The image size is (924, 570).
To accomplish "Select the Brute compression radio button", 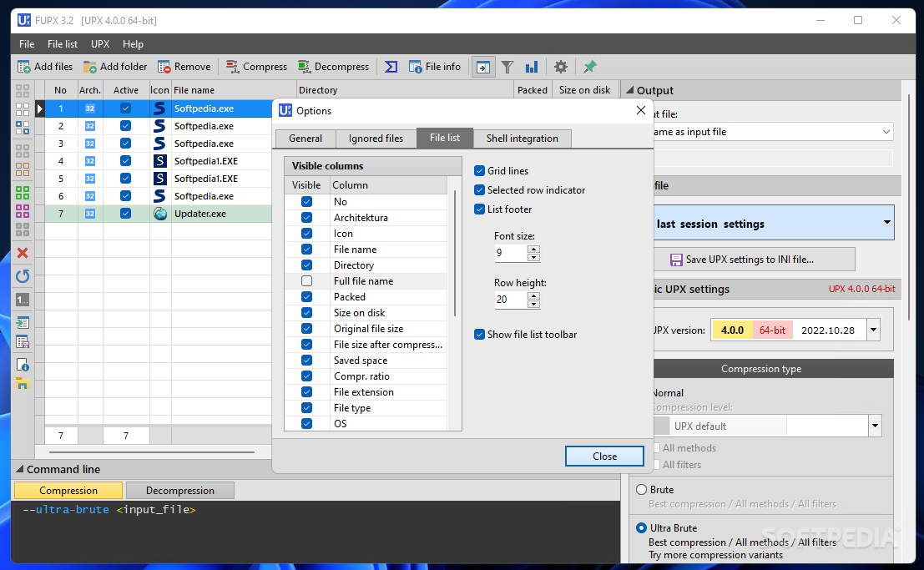I will pos(642,490).
